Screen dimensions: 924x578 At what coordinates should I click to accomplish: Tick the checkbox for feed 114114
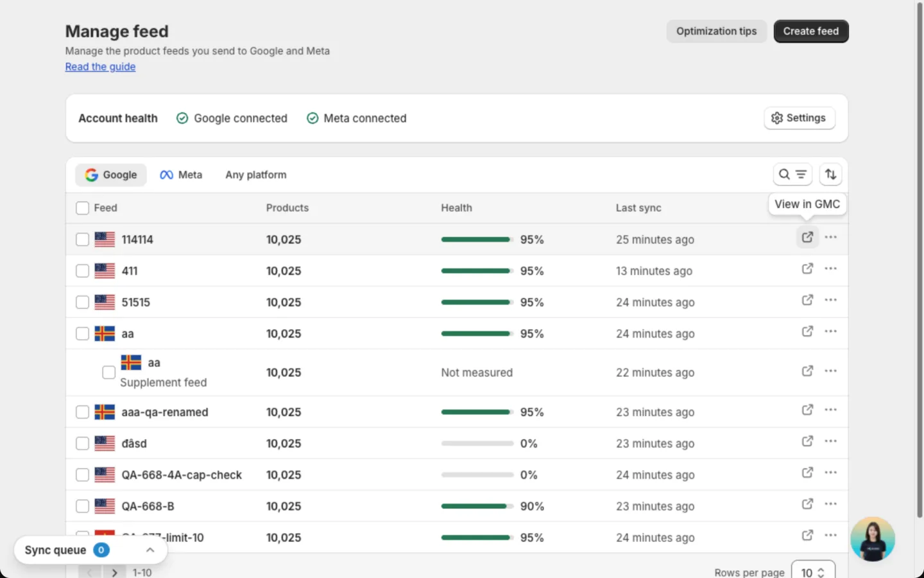click(x=82, y=240)
